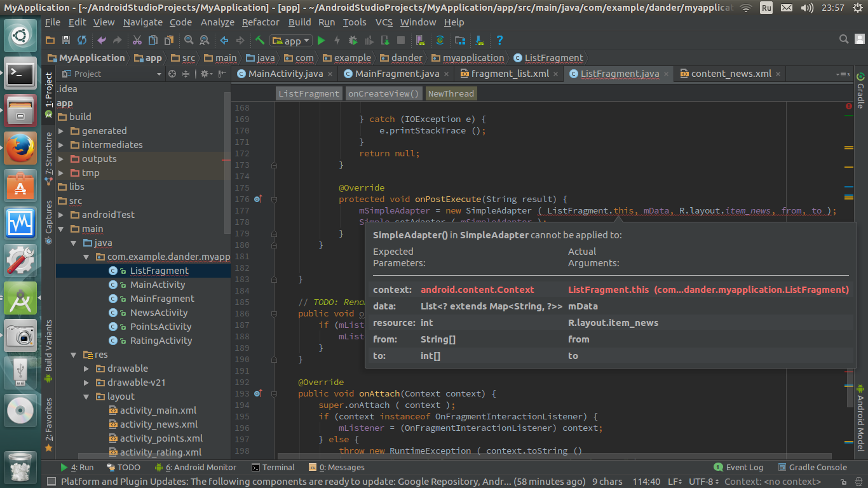The width and height of the screenshot is (868, 488).
Task: Click the Copy toolbar icon
Action: pos(153,40)
